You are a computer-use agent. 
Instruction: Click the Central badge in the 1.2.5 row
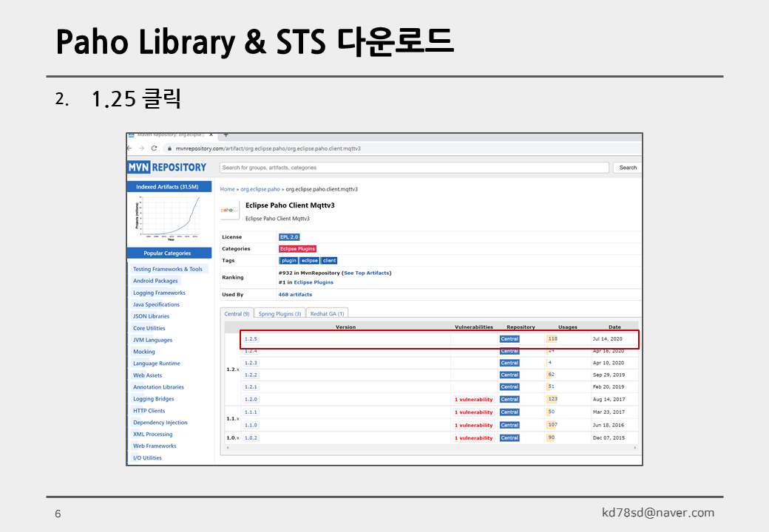pyautogui.click(x=509, y=339)
